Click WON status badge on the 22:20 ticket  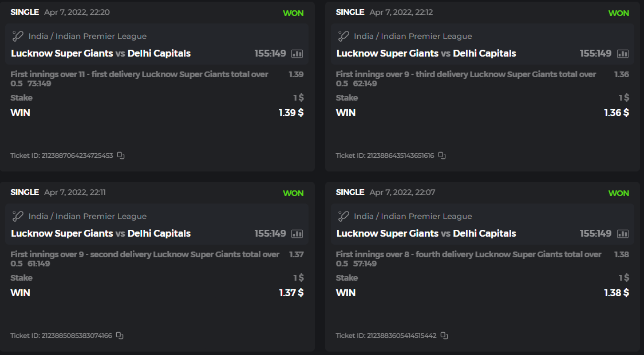pyautogui.click(x=293, y=13)
